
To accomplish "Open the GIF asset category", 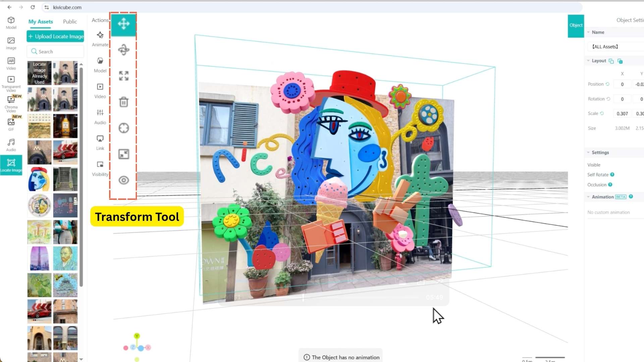I will pyautogui.click(x=11, y=124).
